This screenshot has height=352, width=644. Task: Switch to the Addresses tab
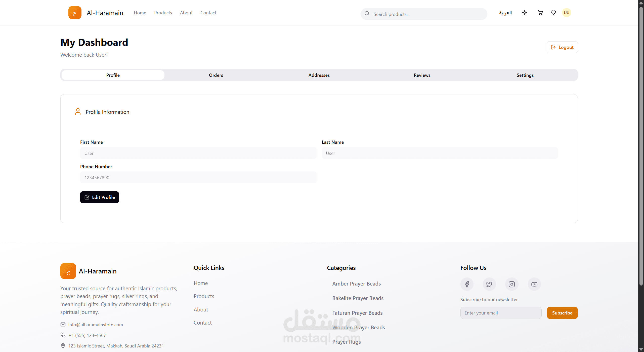coord(319,75)
